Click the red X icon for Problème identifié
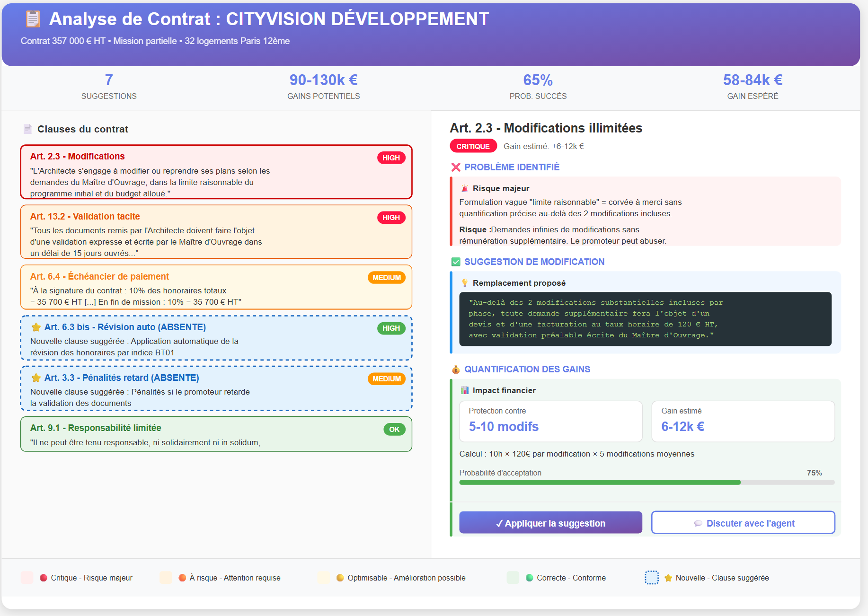The height and width of the screenshot is (616, 868). click(455, 167)
